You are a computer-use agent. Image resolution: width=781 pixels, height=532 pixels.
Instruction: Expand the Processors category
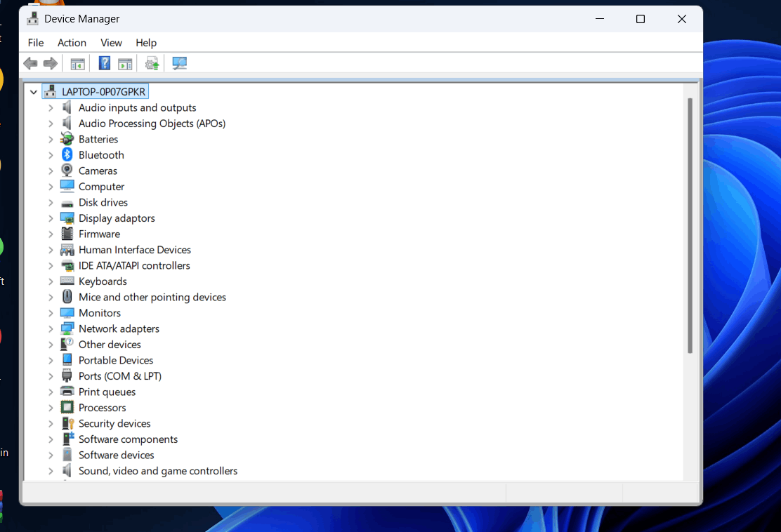[x=51, y=408]
